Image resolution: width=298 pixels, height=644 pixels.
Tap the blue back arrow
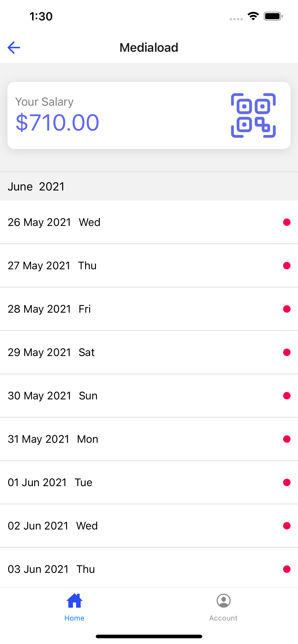[x=14, y=47]
